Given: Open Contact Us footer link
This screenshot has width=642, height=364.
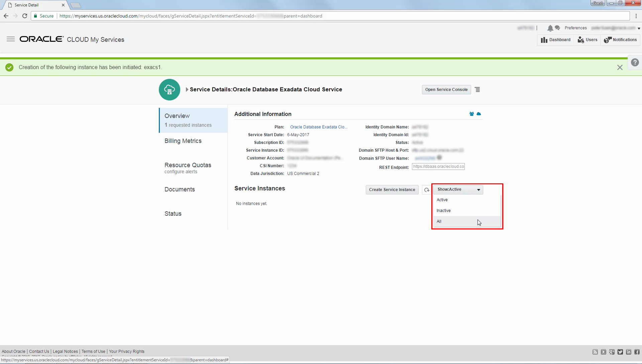Looking at the screenshot, I should (39, 352).
